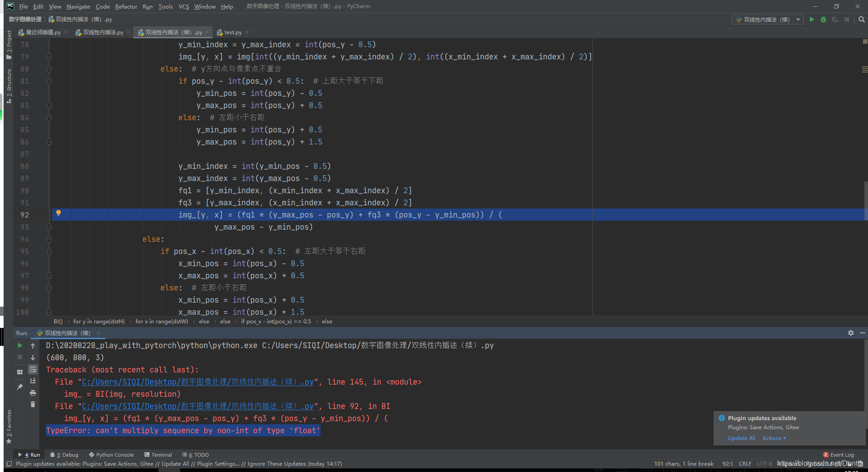Place cursor on line 90 fq1 assignment
Viewport: 868px width, 472px height.
coord(295,191)
